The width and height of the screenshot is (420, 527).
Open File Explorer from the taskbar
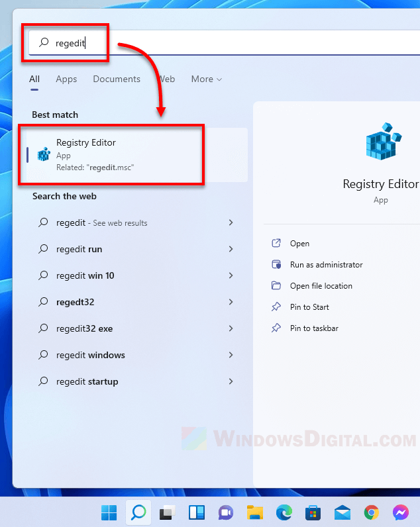[255, 512]
